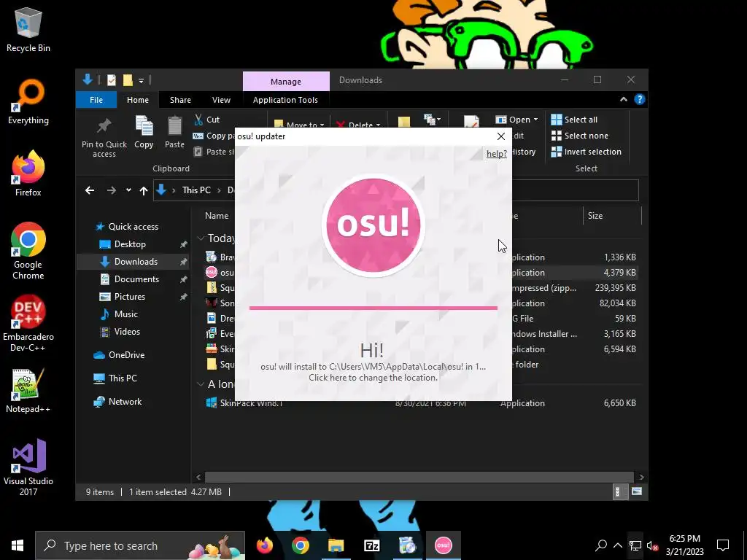
Task: Open 7-Zip from the taskbar
Action: [371, 545]
